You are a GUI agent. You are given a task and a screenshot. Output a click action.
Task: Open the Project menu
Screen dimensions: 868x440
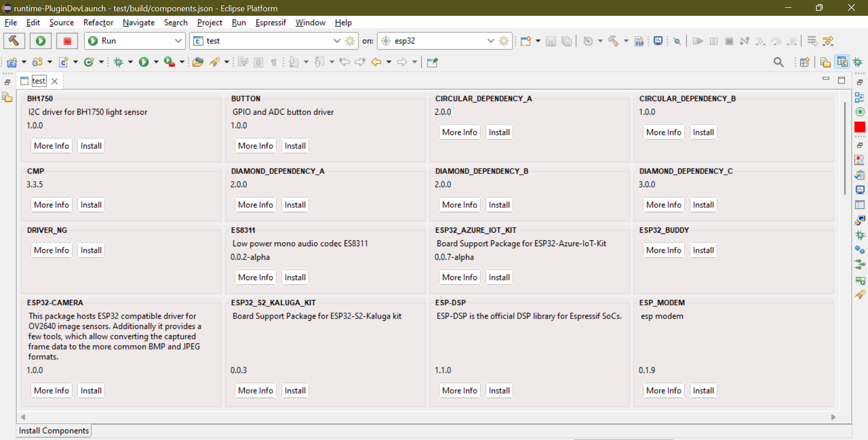(x=209, y=23)
